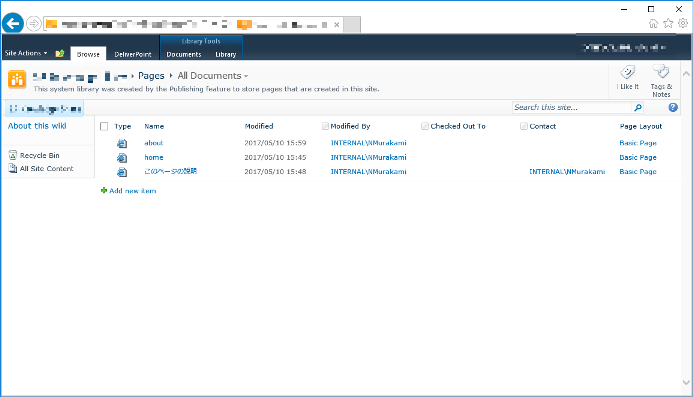Open the Site Actions dropdown menu
The width and height of the screenshot is (693, 397).
(x=26, y=53)
